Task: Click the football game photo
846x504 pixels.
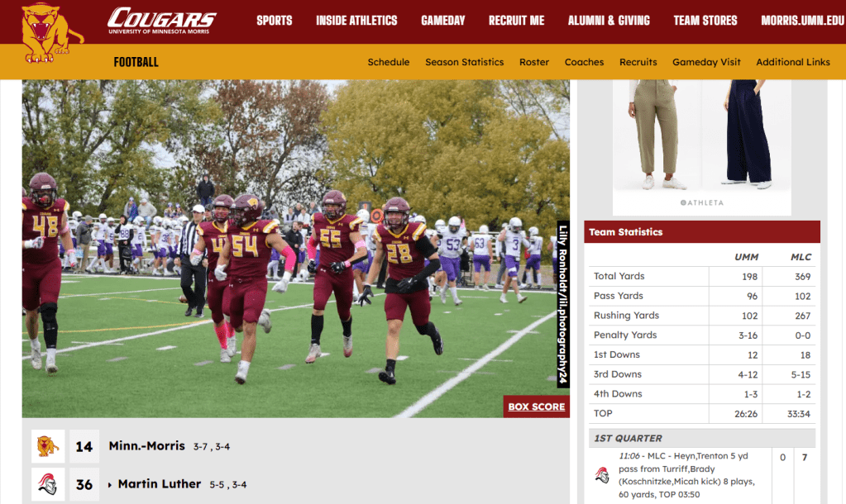Action: [296, 249]
